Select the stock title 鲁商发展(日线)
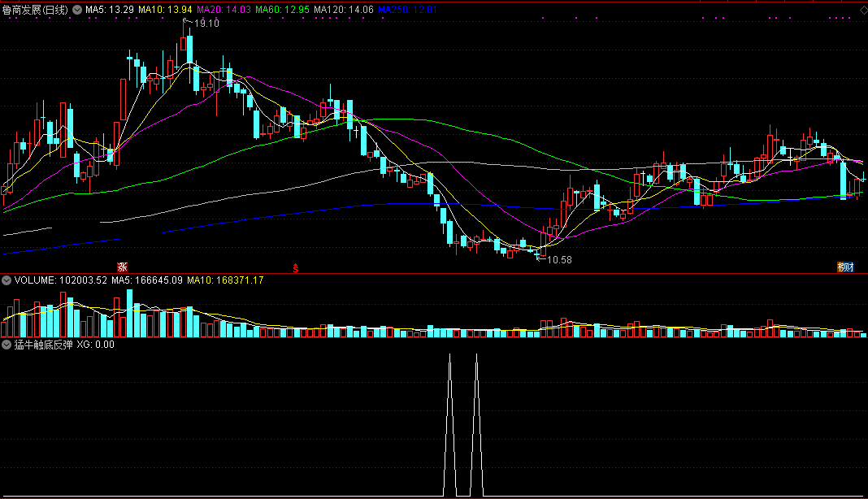This screenshot has width=868, height=499. (x=35, y=10)
